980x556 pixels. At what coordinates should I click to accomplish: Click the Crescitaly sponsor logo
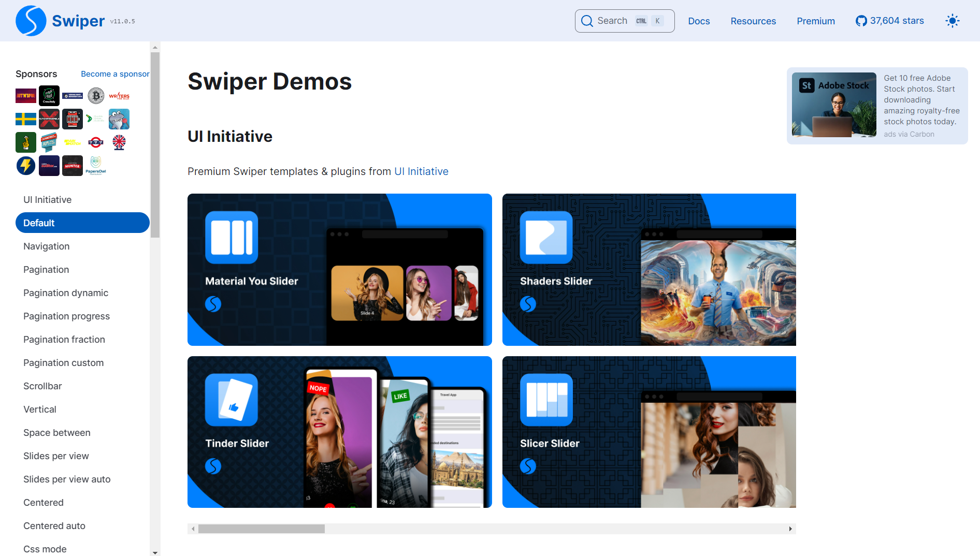pyautogui.click(x=49, y=96)
